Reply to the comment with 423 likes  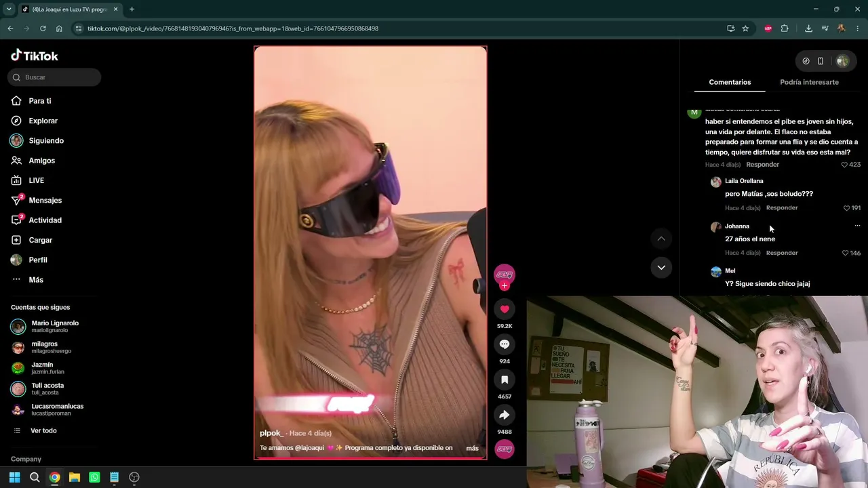762,165
